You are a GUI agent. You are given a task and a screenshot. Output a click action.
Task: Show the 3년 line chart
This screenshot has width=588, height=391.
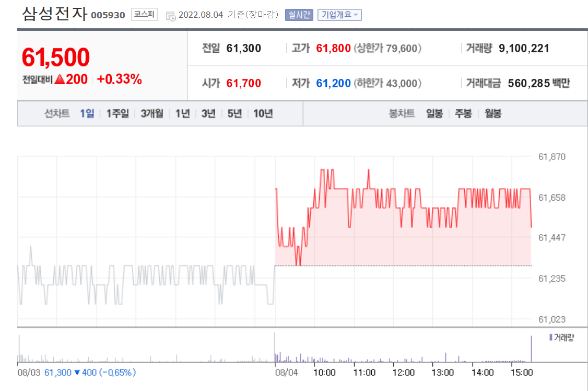pos(208,113)
